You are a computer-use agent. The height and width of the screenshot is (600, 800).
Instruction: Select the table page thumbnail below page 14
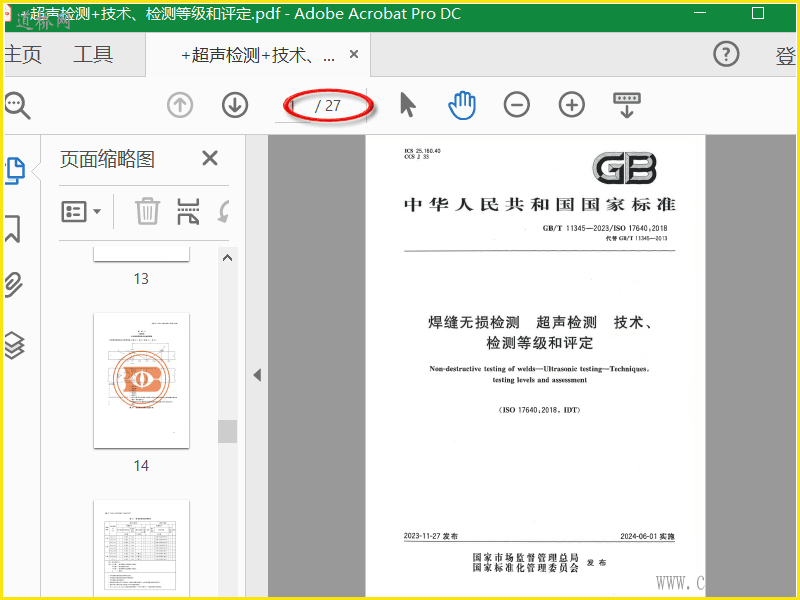[141, 548]
